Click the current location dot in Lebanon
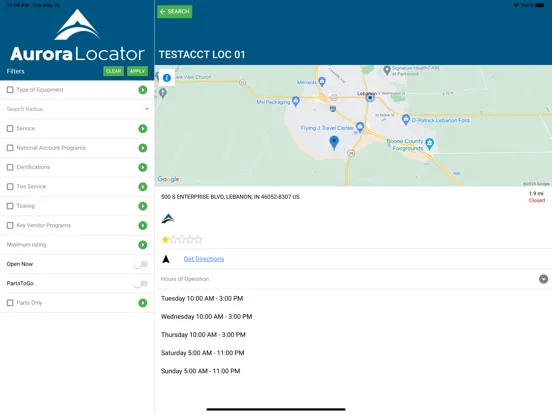552x414 pixels. tap(370, 98)
